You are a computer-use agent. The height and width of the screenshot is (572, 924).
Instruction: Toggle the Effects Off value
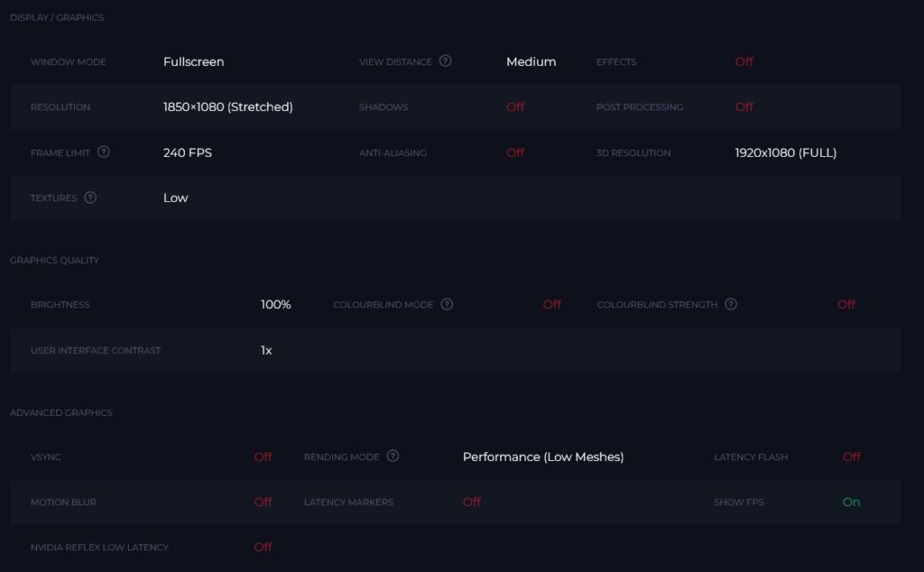click(744, 62)
